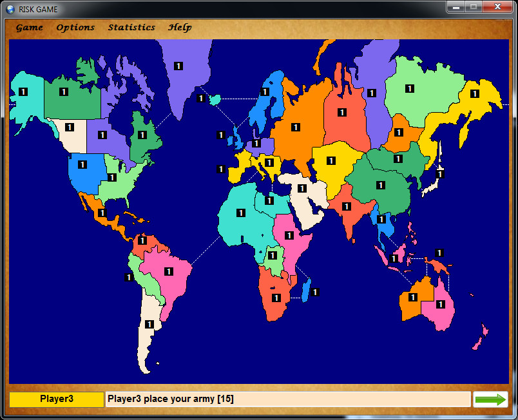This screenshot has width=518, height=420.
Task: Click the cream Middle East territory
Action: tap(302, 189)
